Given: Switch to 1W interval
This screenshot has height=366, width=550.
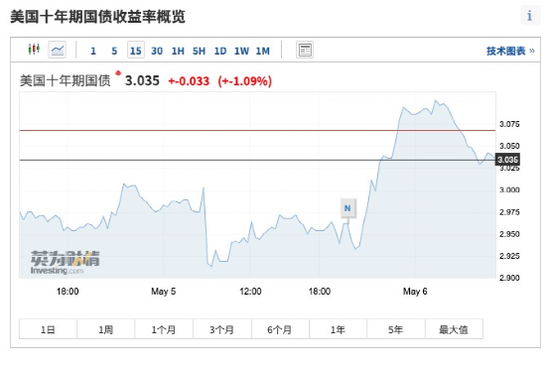Looking at the screenshot, I should click(242, 51).
